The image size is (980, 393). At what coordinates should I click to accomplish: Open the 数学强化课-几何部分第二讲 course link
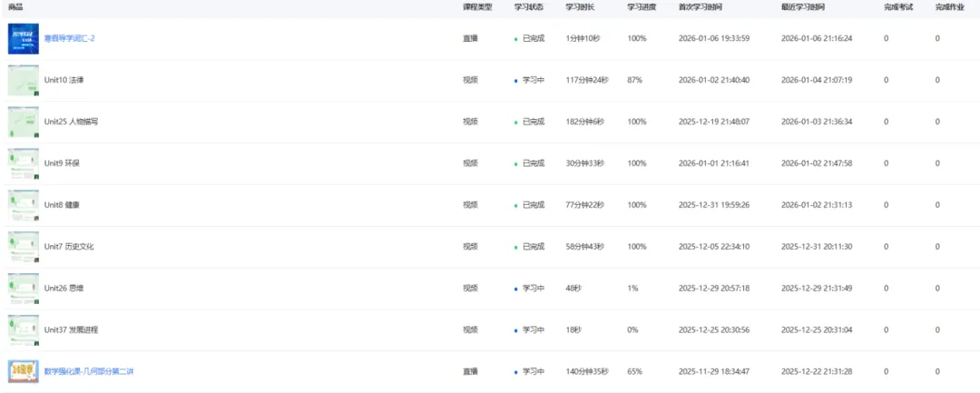(x=89, y=372)
